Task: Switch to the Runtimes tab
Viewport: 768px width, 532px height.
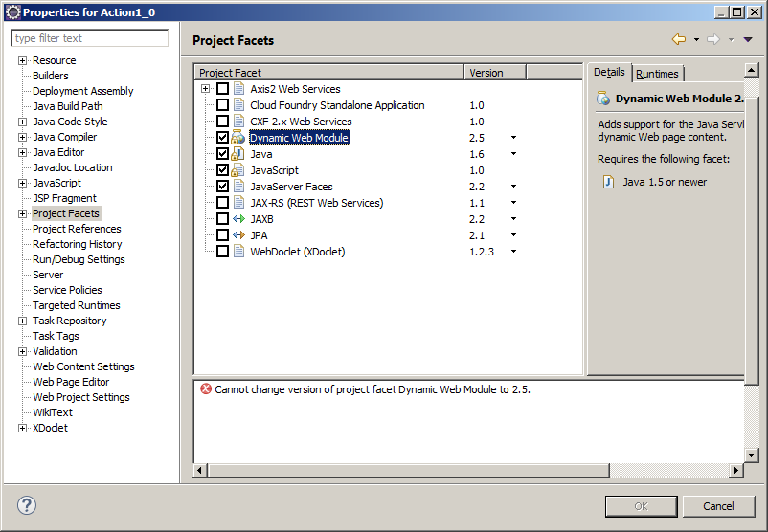Action: (657, 74)
